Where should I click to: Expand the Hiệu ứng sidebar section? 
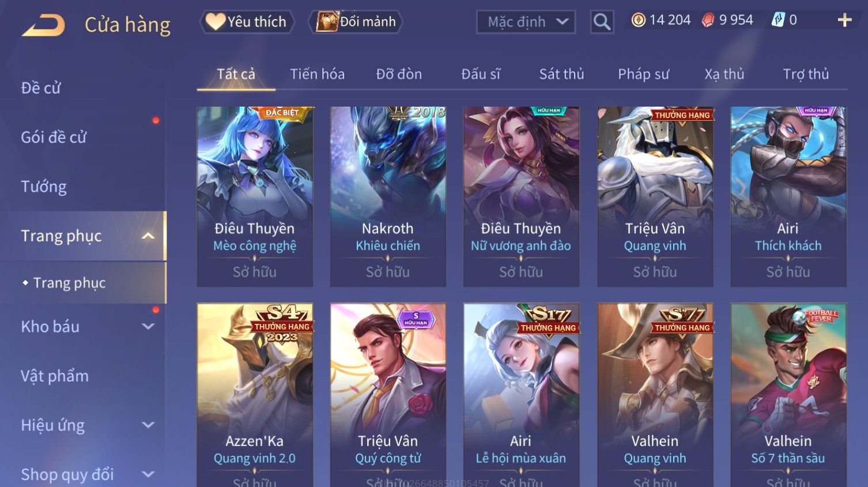pyautogui.click(x=148, y=425)
